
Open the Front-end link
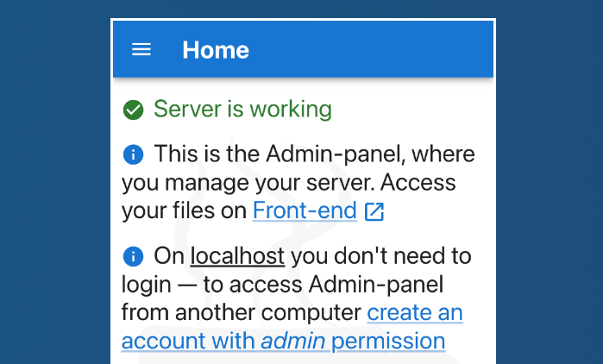[x=305, y=210]
